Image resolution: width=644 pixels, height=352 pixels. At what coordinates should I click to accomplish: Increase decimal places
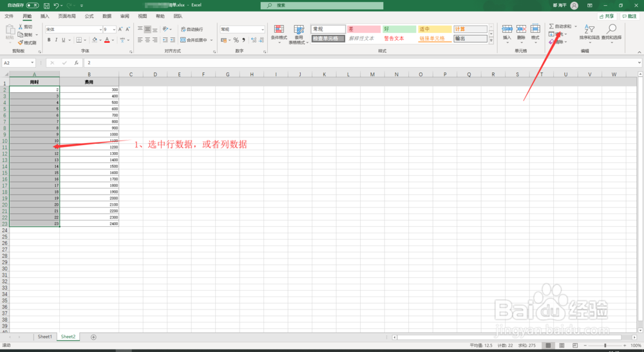tap(253, 40)
